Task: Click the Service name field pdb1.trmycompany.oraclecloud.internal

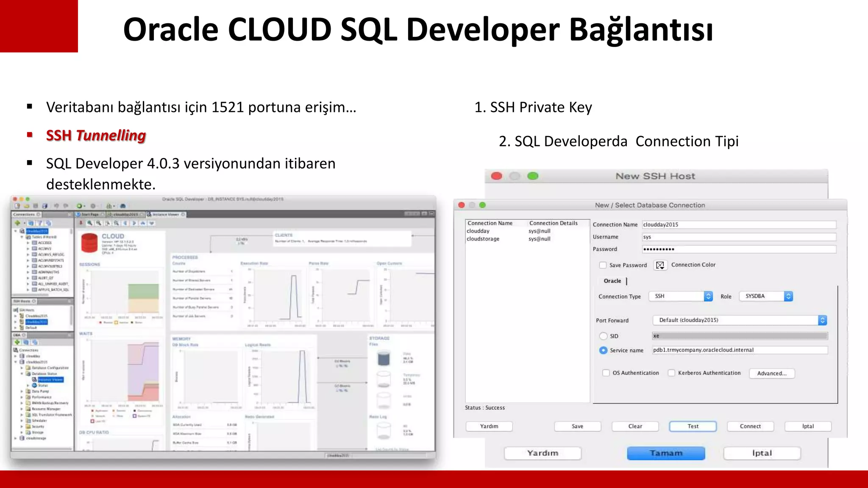Action: point(740,350)
